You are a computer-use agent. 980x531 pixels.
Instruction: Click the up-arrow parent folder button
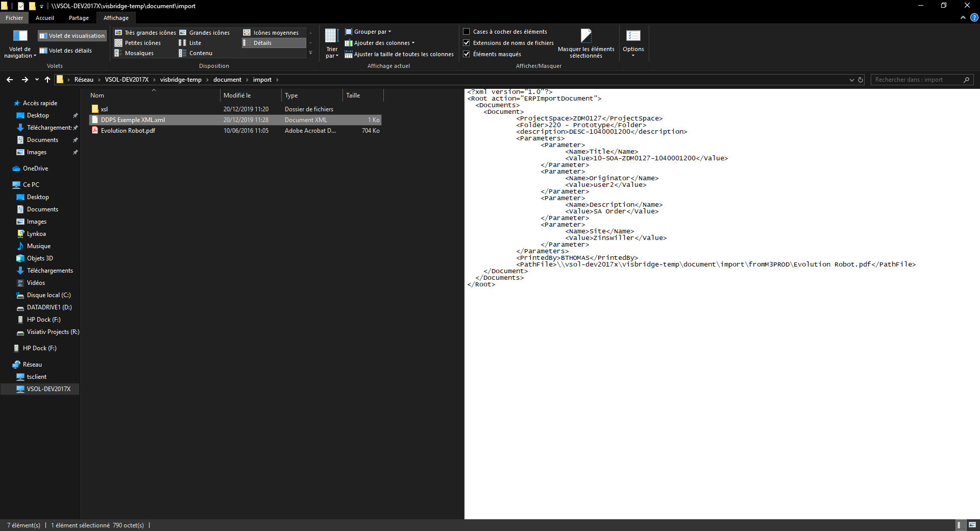coord(47,80)
